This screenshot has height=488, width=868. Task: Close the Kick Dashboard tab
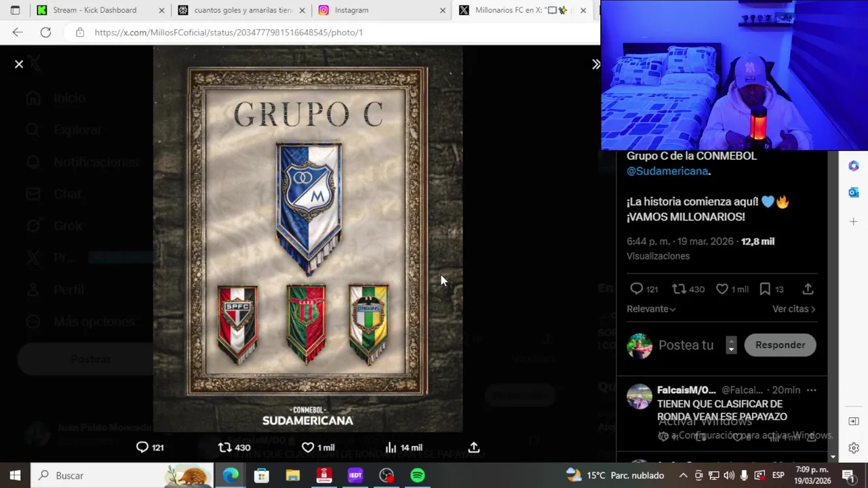pos(161,10)
